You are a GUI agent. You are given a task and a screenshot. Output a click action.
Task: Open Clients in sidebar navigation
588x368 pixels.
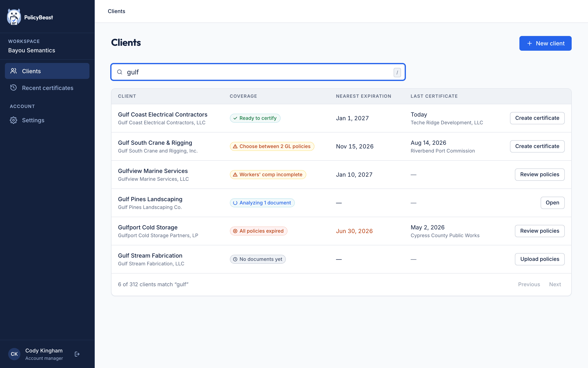(47, 71)
